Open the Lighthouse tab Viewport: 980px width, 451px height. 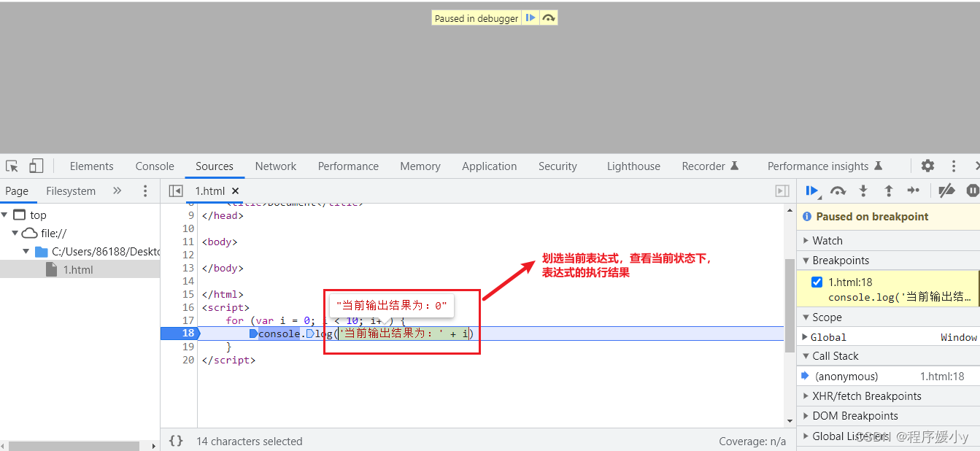click(x=633, y=166)
